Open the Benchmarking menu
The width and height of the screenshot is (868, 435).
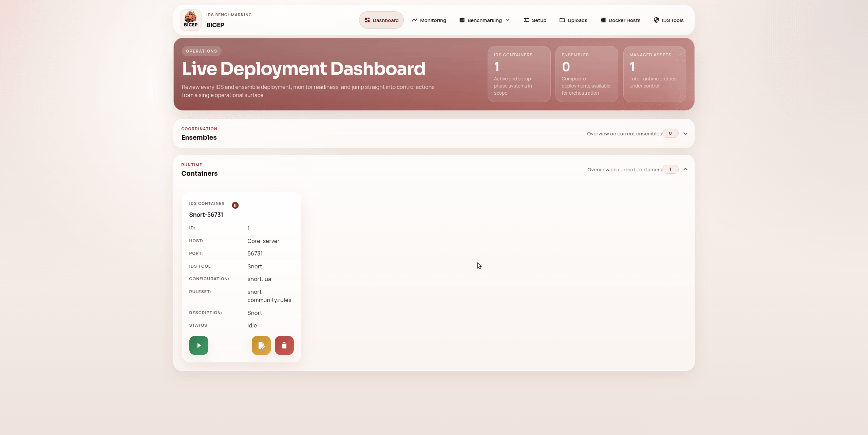[x=484, y=20]
